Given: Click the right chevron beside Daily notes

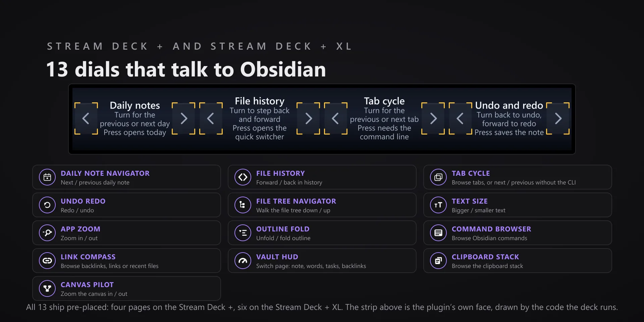Looking at the screenshot, I should click(x=184, y=118).
